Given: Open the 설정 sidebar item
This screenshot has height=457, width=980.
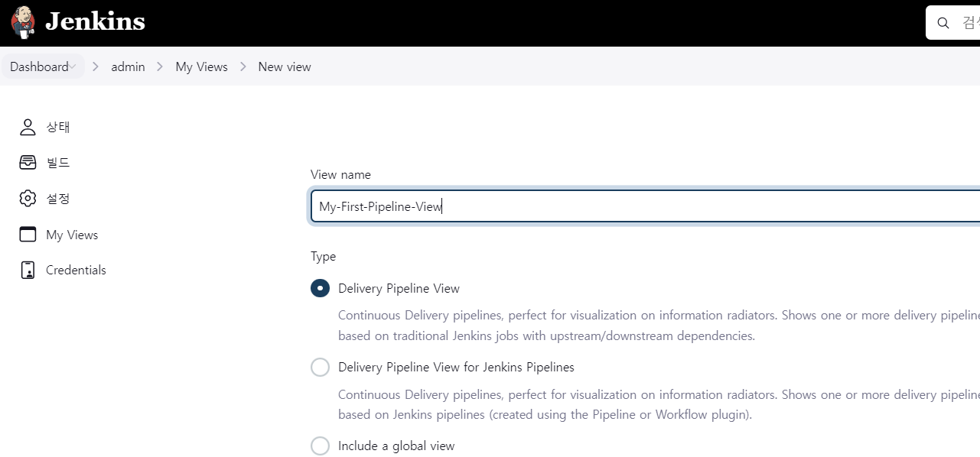Looking at the screenshot, I should pyautogui.click(x=58, y=199).
